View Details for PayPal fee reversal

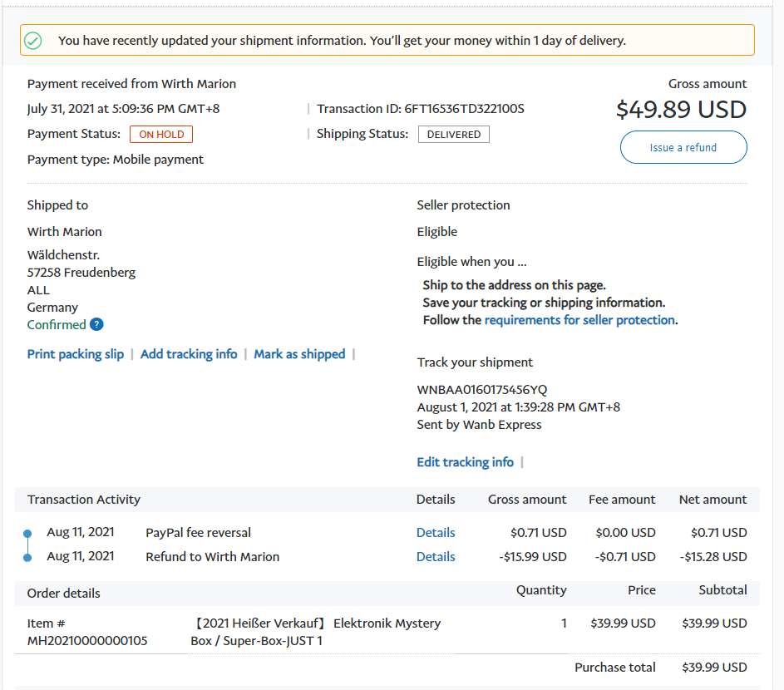pos(436,533)
